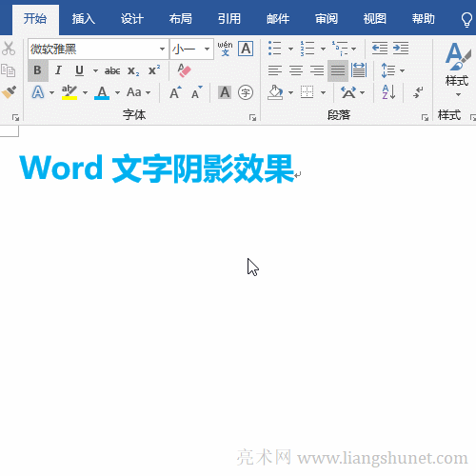Screen dimensions: 476x476
Task: Toggle superscript formatting
Action: click(x=154, y=69)
